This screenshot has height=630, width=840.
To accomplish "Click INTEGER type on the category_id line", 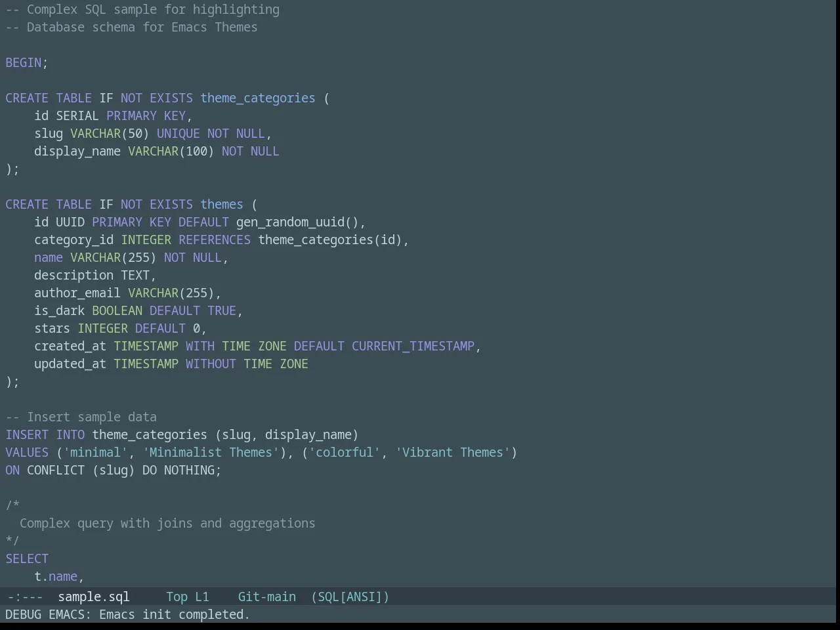I will pos(146,240).
